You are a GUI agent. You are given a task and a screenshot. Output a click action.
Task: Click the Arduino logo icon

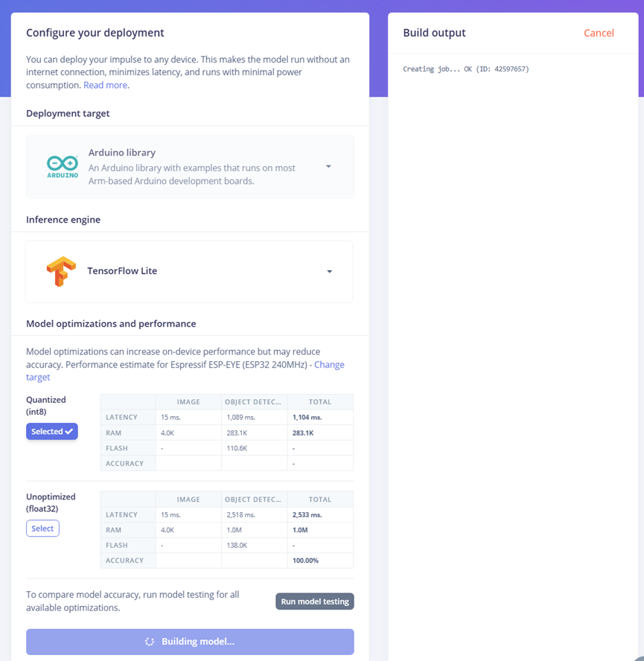(x=62, y=167)
